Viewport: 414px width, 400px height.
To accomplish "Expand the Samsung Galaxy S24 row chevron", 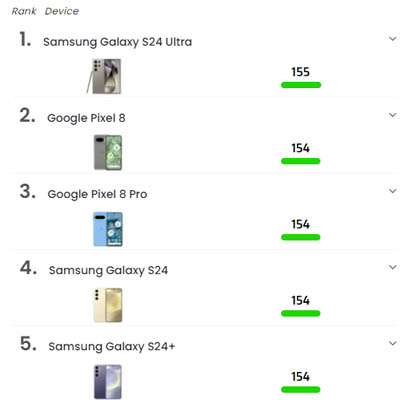I will (393, 267).
